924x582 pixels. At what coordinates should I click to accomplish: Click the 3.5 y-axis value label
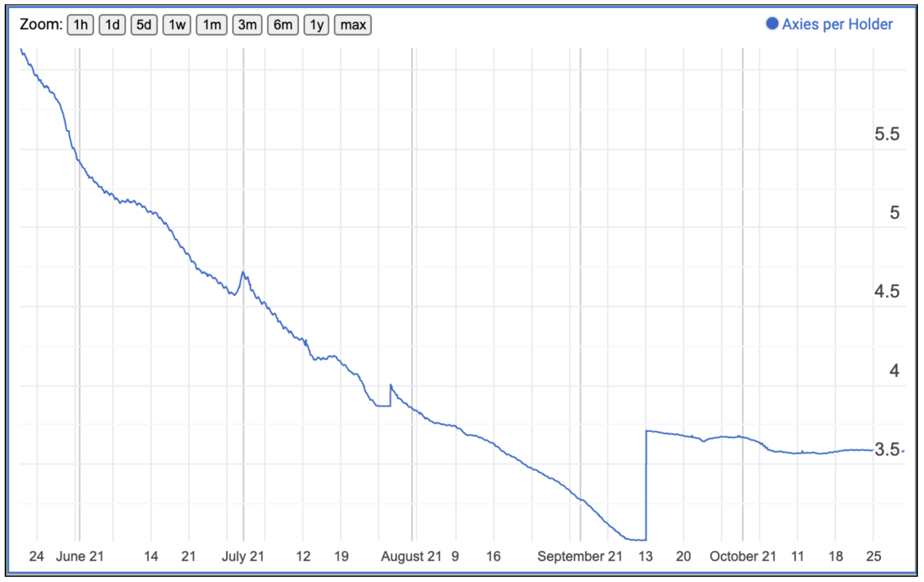(x=887, y=449)
